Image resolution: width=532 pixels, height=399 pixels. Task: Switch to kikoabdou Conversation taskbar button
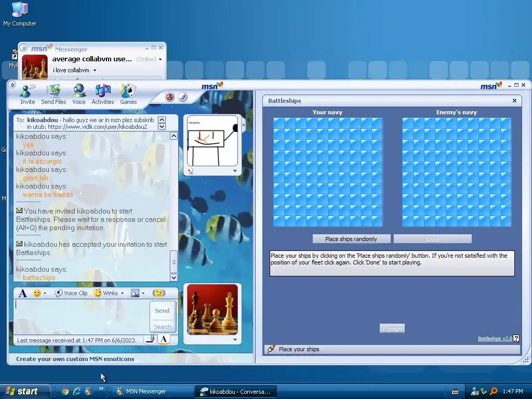coord(236,392)
